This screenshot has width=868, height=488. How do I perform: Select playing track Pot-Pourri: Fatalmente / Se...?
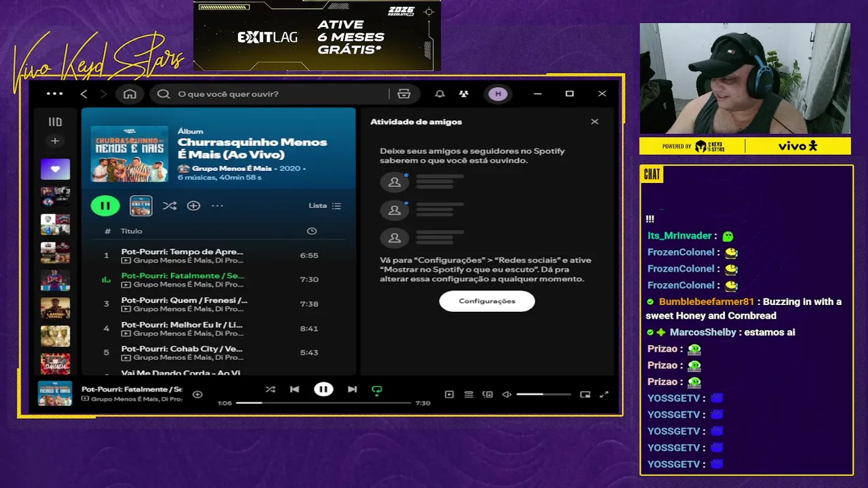click(218, 280)
